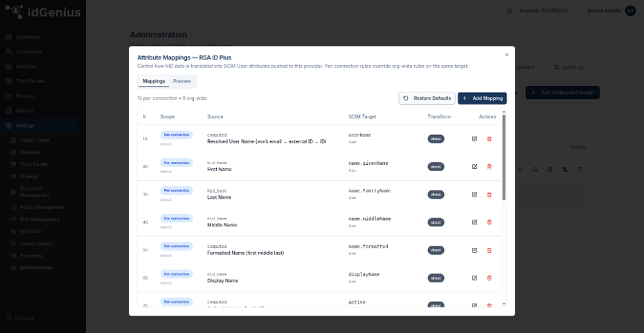Click the scrollbar down arrow in mappings table
Image resolution: width=644 pixels, height=333 pixels.
coord(504,304)
